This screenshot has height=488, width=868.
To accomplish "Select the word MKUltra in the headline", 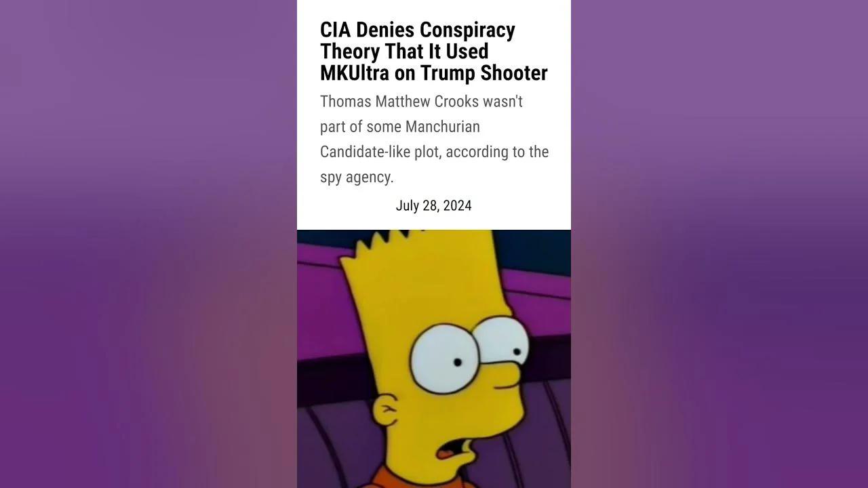I will click(355, 73).
